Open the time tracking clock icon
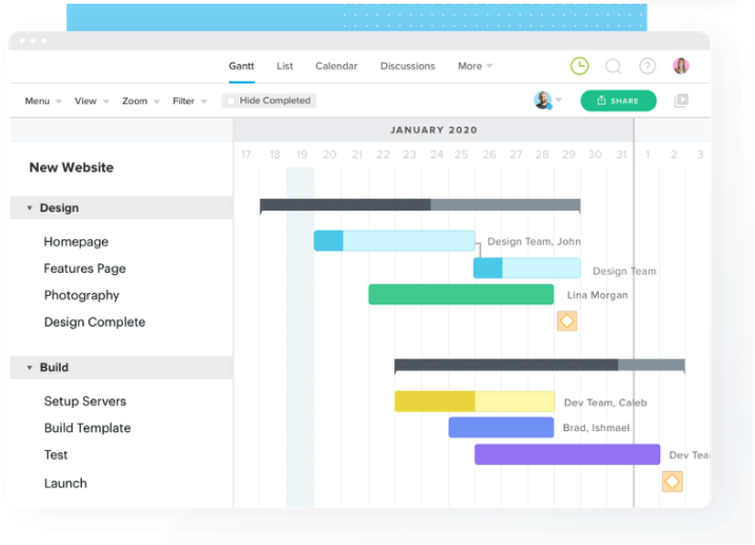755x545 pixels. coord(579,66)
